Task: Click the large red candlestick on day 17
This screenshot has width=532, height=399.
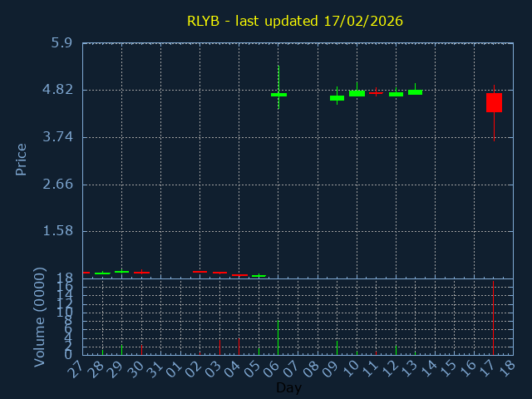Action: click(x=494, y=102)
